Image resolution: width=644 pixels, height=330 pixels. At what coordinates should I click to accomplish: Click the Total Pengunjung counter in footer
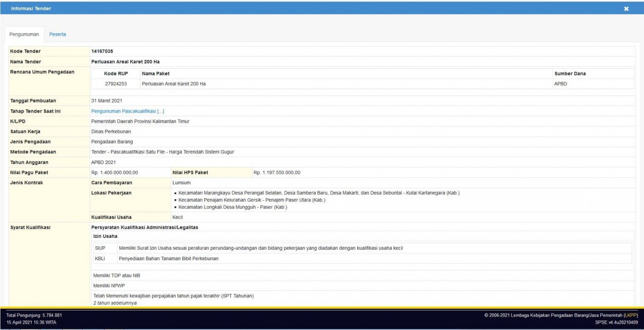pos(34,315)
